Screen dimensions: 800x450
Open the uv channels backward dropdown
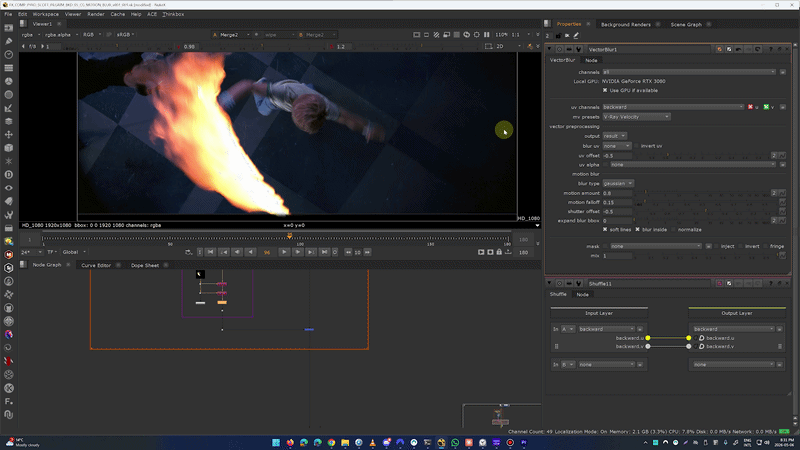pyautogui.click(x=673, y=107)
